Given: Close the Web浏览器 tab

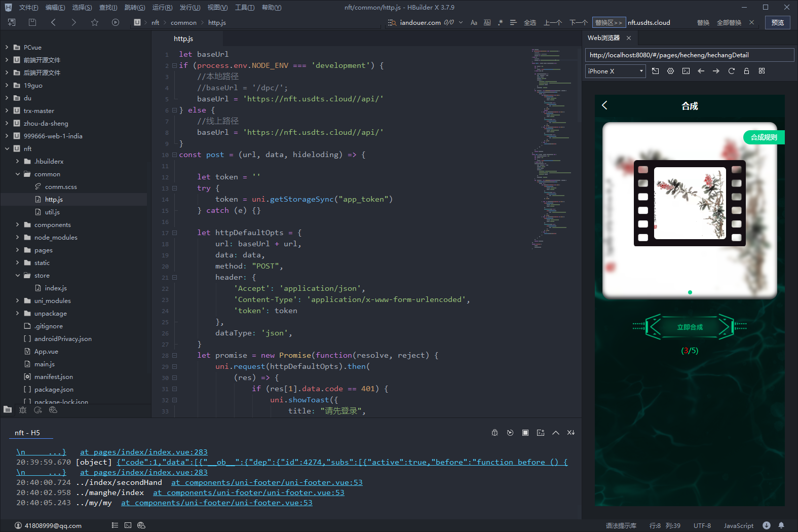Looking at the screenshot, I should [x=629, y=38].
